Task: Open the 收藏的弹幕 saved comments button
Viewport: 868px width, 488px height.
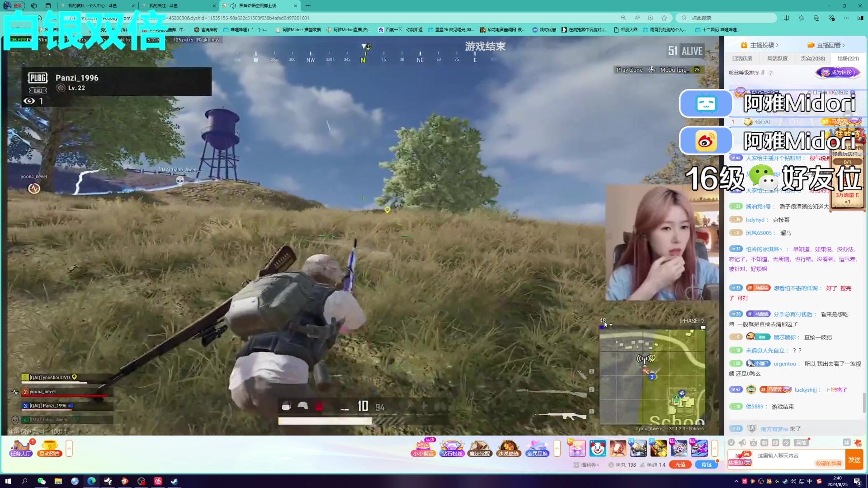Action: 828,463
